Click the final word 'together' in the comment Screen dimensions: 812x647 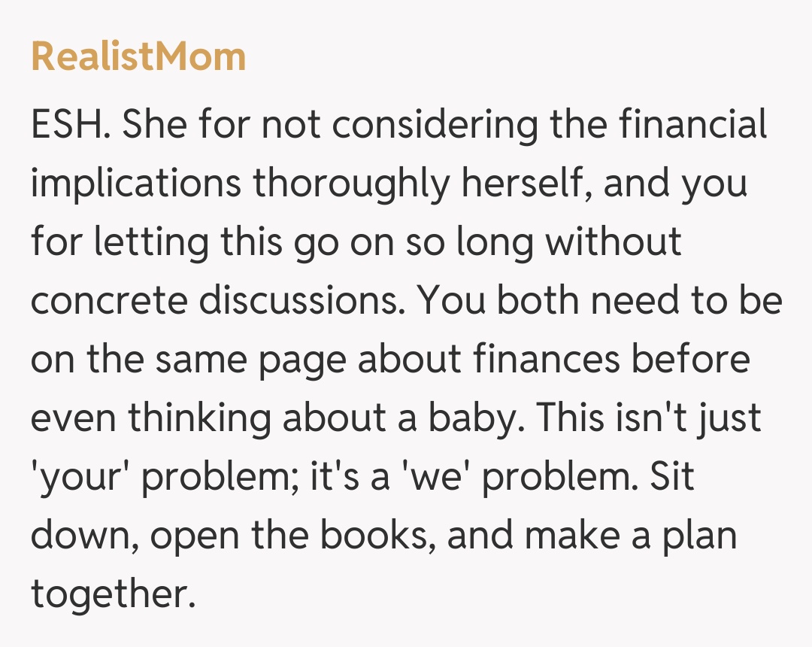pos(108,594)
